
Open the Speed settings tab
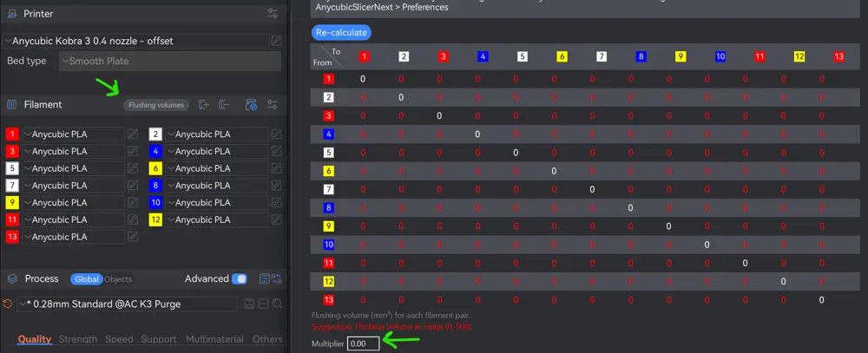(119, 339)
